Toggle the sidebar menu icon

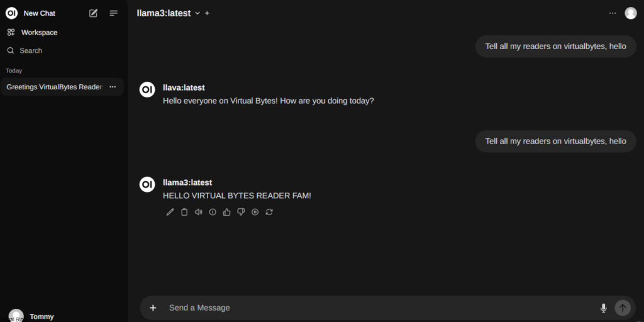coord(114,13)
